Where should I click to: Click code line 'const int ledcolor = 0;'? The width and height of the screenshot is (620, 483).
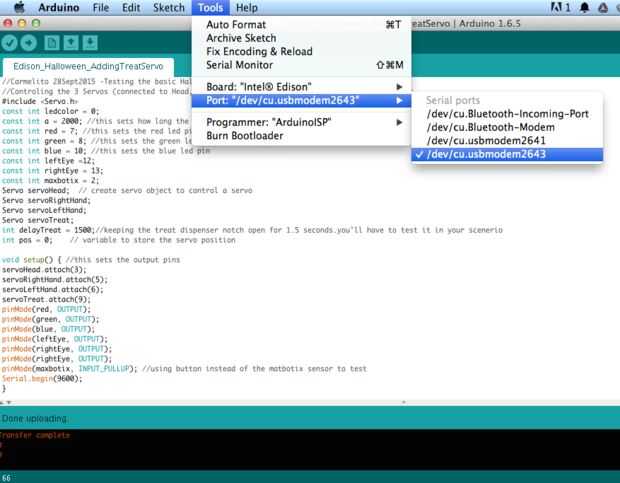[x=51, y=111]
